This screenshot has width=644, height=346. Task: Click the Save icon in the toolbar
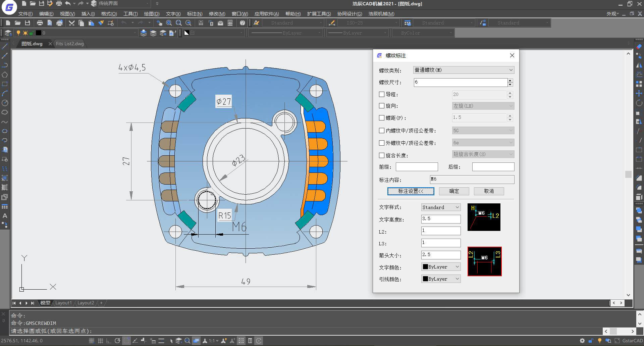[x=28, y=23]
